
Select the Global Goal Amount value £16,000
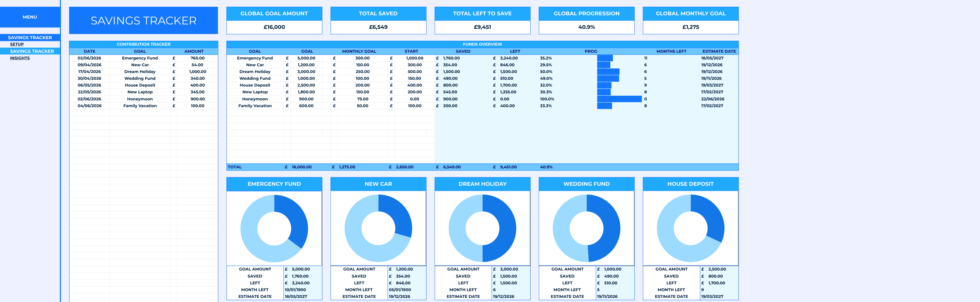(274, 27)
